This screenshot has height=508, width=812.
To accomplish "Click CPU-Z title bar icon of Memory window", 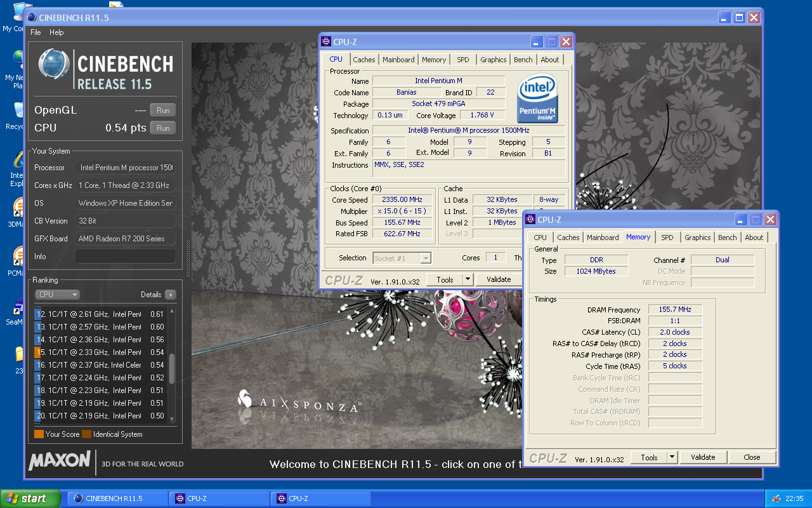I will click(530, 220).
